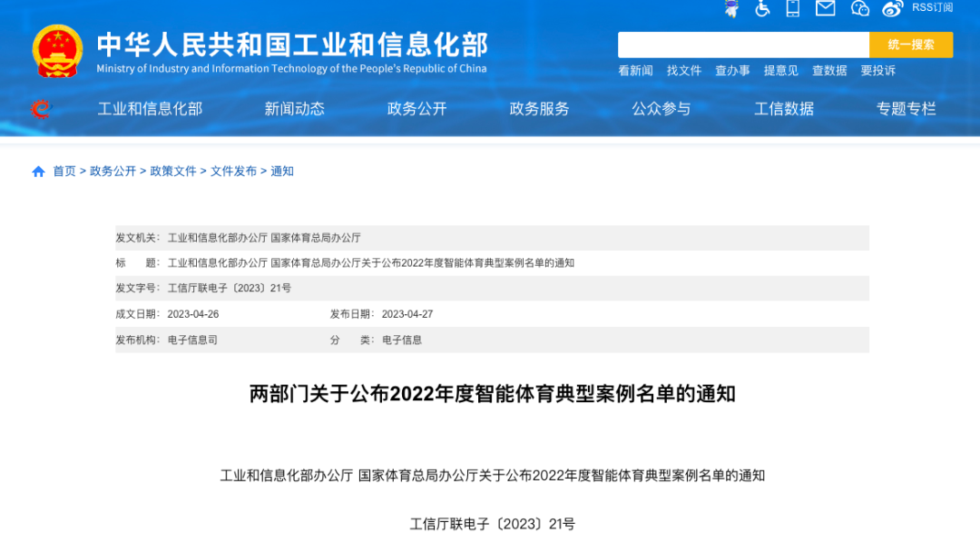The height and width of the screenshot is (533, 980).
Task: Open the Weibo icon
Action: click(893, 8)
